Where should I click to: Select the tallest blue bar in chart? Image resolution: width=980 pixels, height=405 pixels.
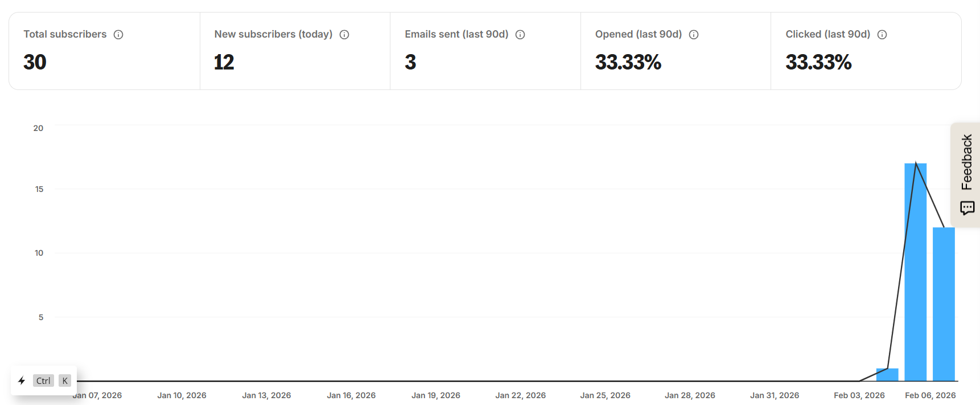click(915, 272)
